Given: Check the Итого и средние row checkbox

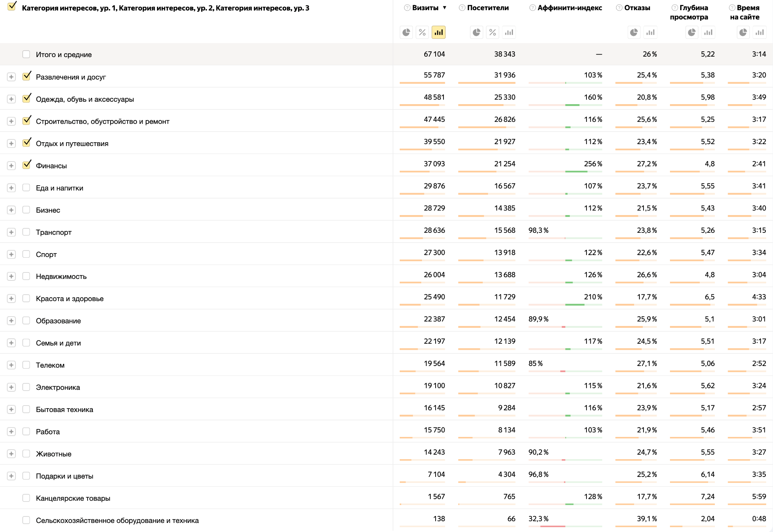Looking at the screenshot, I should pos(26,54).
